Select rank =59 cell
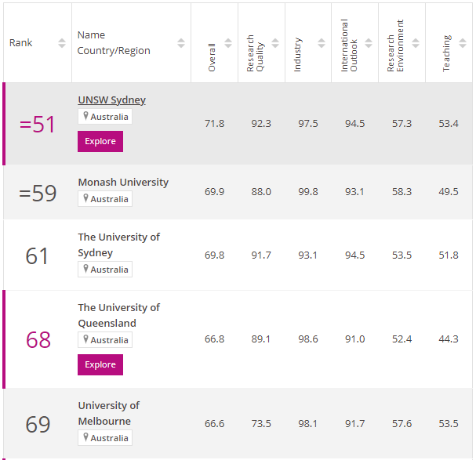 click(38, 193)
